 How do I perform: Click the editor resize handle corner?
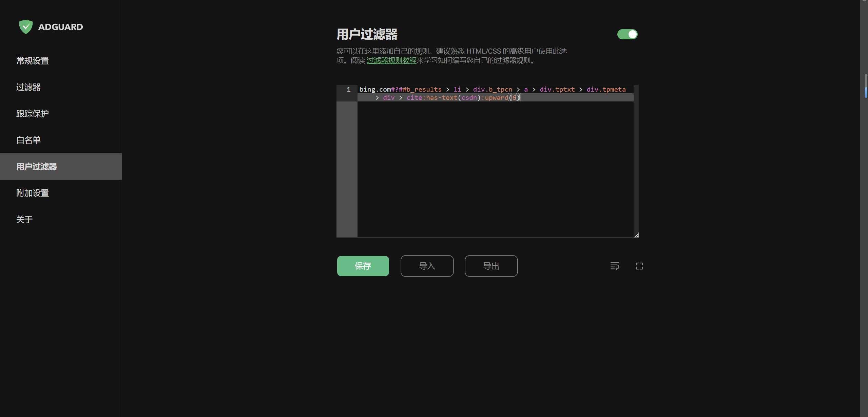tap(636, 235)
